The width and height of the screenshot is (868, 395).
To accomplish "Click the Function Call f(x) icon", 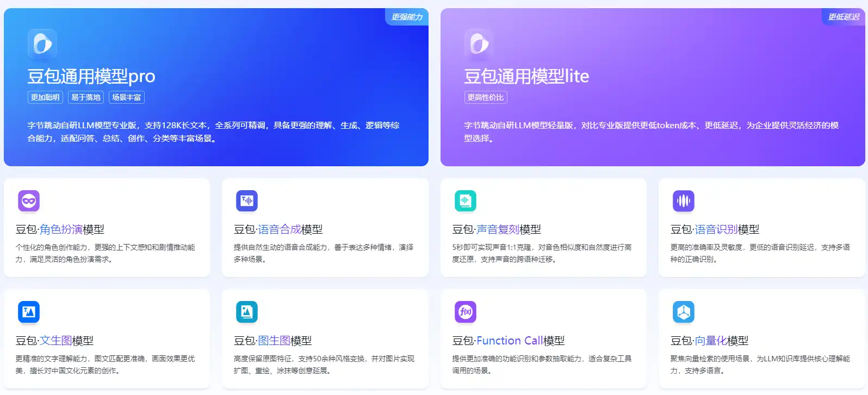I will pos(466,312).
